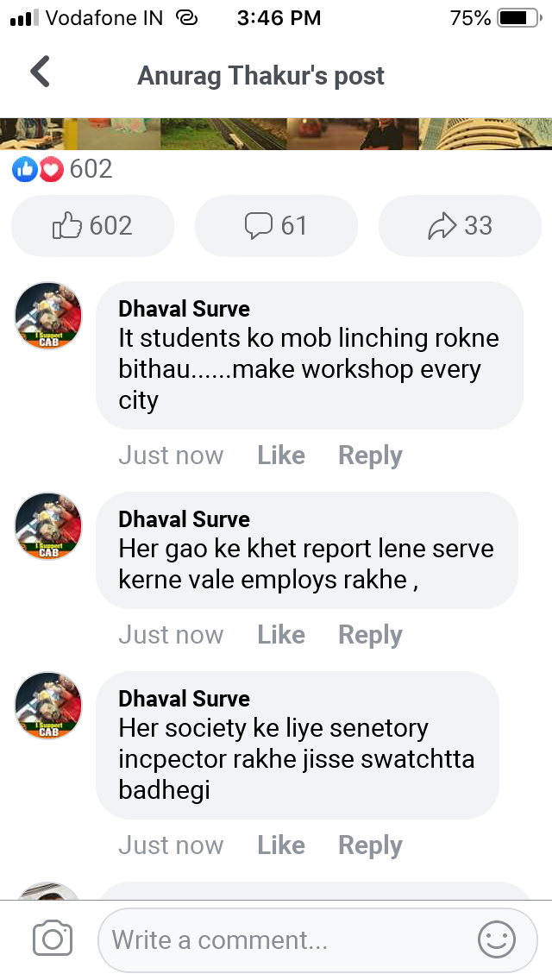This screenshot has width=552, height=980.
Task: View reactions summary with like and heart icons
Action: [x=62, y=169]
